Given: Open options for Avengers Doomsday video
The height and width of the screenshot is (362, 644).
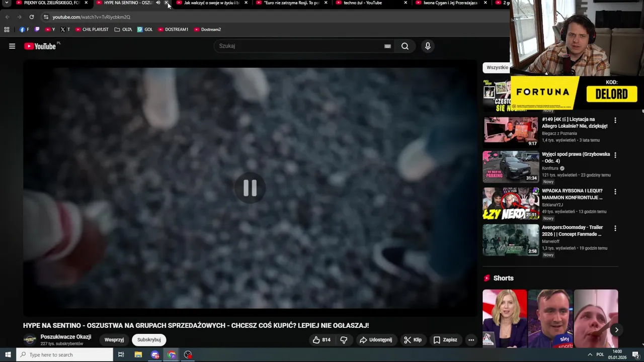Looking at the screenshot, I should [615, 228].
